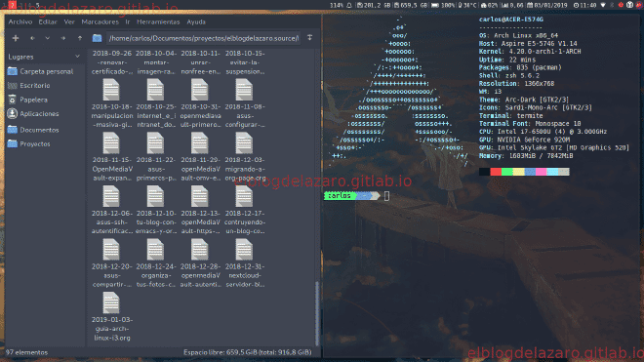
Task: Click the pink color block in neofetch
Action: pyautogui.click(x=541, y=172)
